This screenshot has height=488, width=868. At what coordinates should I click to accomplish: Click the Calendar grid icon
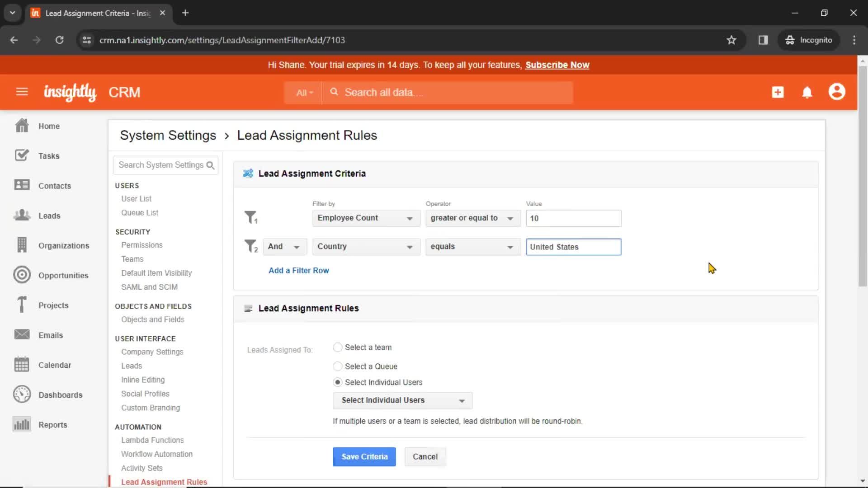click(x=22, y=364)
